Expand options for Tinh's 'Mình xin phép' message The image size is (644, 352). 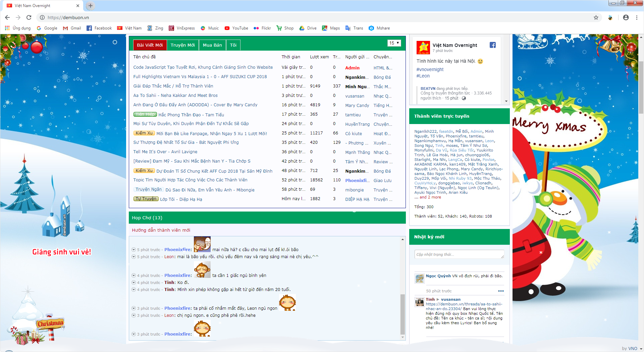pos(133,290)
